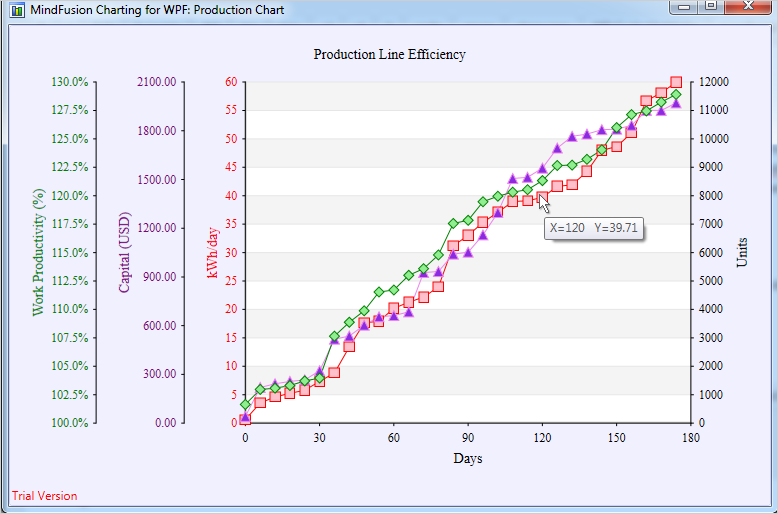Click the 90 tick on Days axis
Viewport: 778px width, 514px height.
[468, 438]
